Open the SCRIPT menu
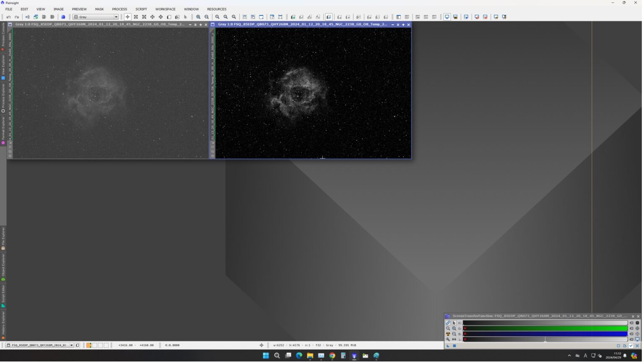Image resolution: width=644 pixels, height=364 pixels. click(141, 9)
